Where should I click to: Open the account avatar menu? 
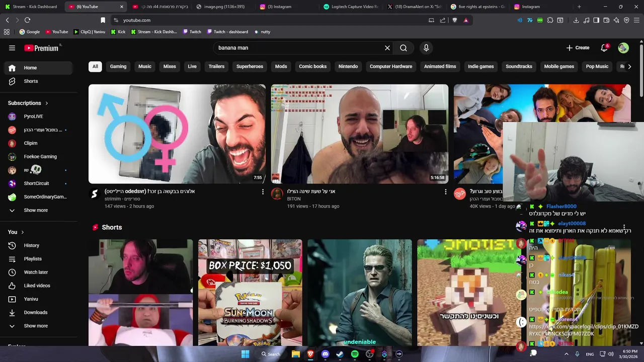pyautogui.click(x=623, y=48)
